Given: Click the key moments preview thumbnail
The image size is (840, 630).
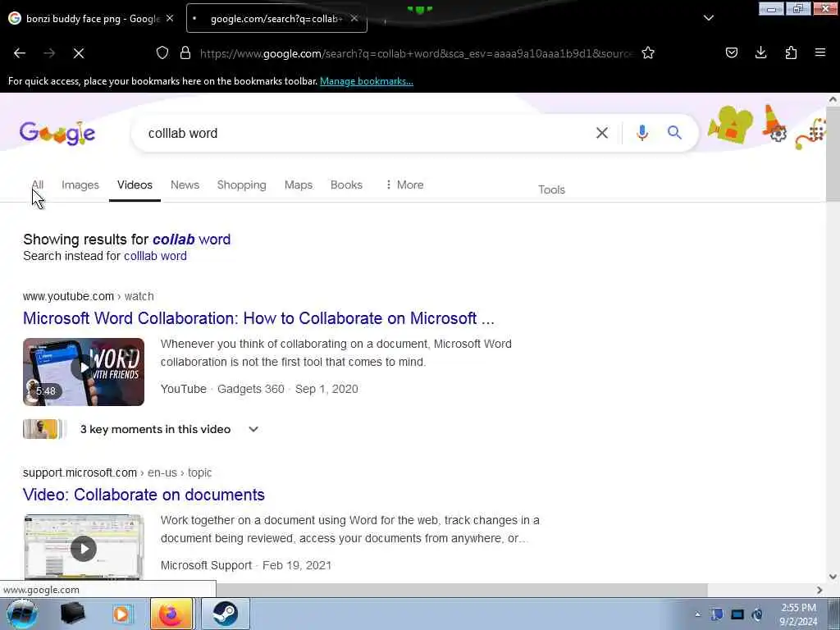Looking at the screenshot, I should point(43,429).
